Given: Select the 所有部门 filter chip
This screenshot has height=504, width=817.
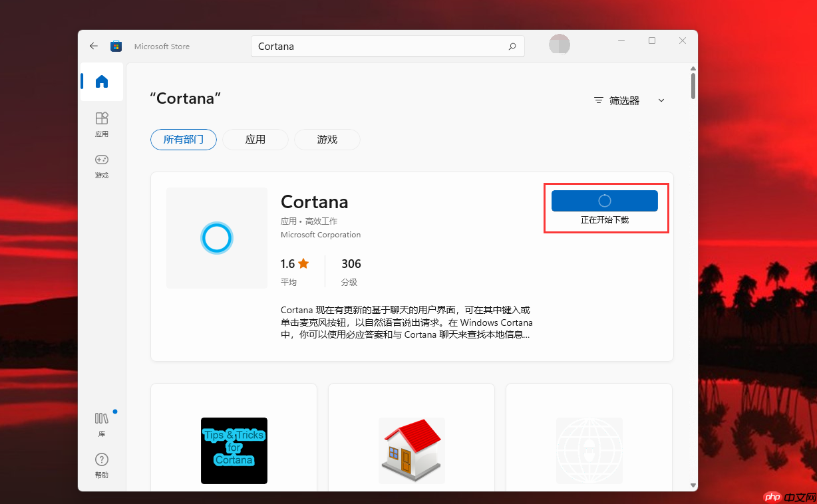Looking at the screenshot, I should [x=183, y=140].
